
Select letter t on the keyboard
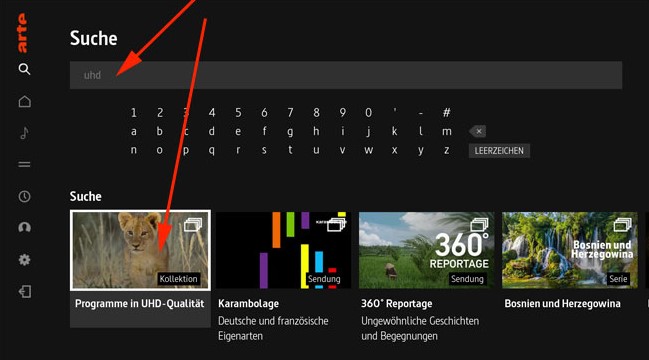pos(290,150)
